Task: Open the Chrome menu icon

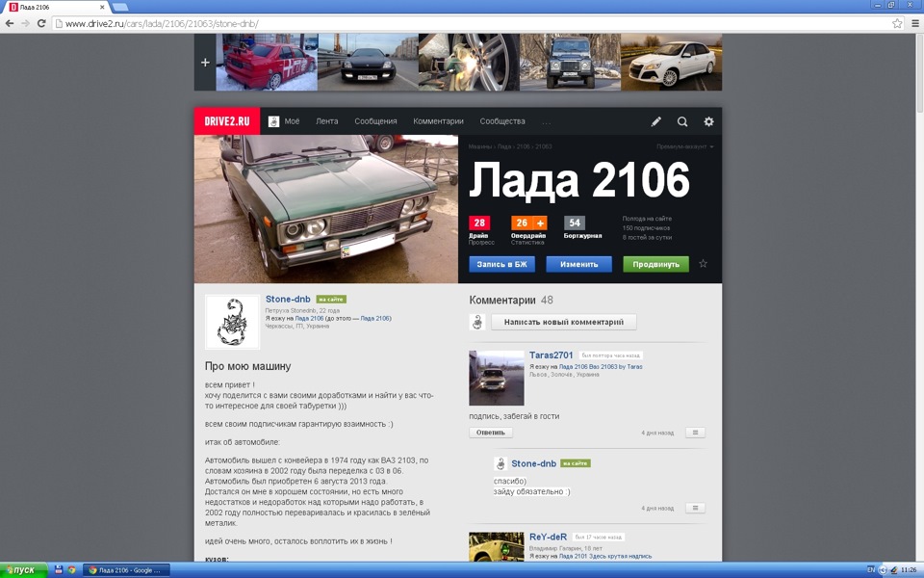Action: pyautogui.click(x=915, y=23)
